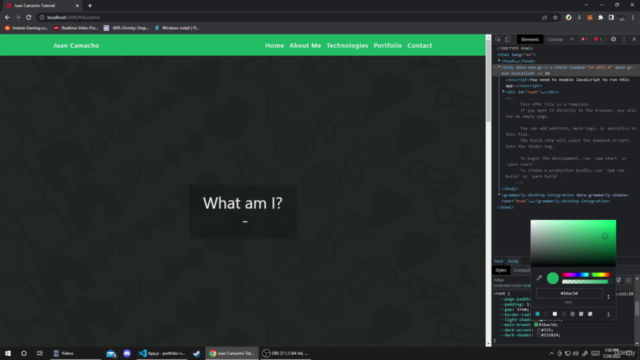This screenshot has width=640, height=360.
Task: Click the green color preview circle
Action: 553,278
